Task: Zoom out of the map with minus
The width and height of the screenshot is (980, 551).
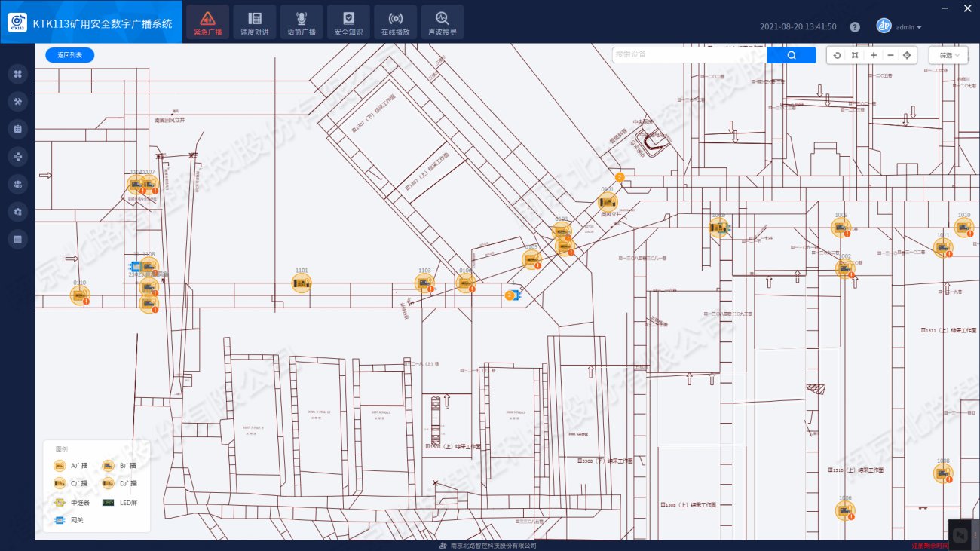Action: (890, 55)
